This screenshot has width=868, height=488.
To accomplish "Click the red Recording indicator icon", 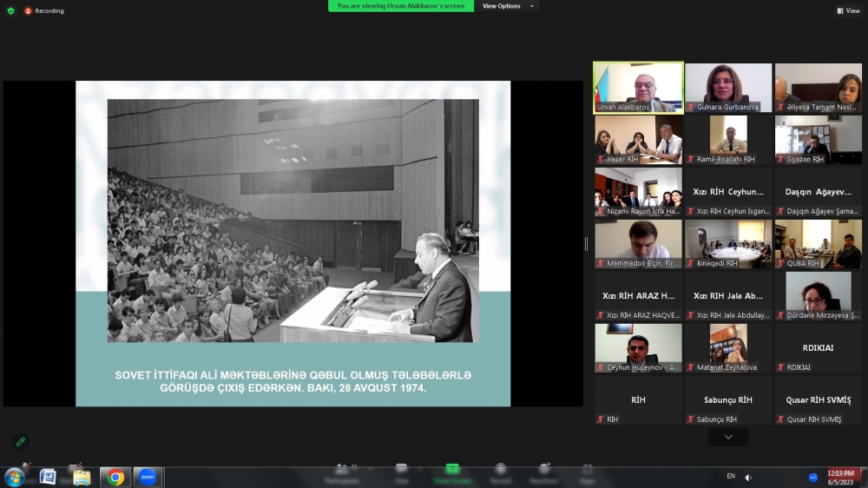I will [28, 11].
